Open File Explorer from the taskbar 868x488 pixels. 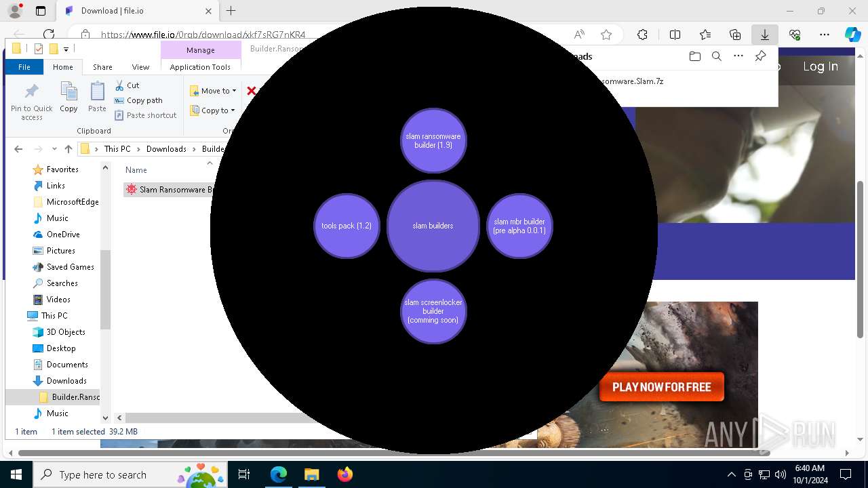[x=311, y=474]
